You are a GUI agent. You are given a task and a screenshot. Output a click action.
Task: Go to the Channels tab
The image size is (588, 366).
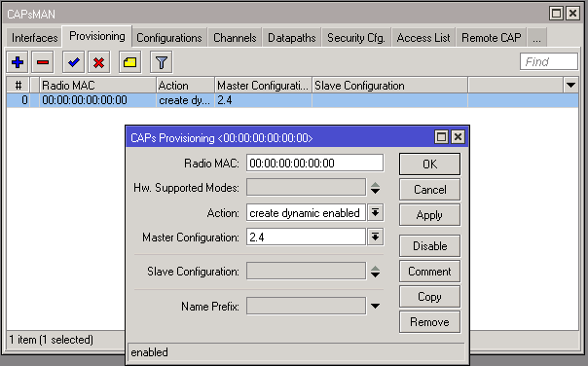pyautogui.click(x=235, y=38)
